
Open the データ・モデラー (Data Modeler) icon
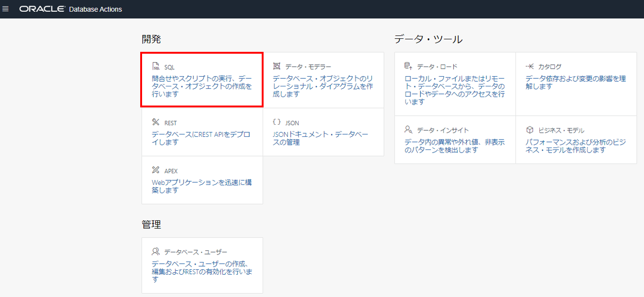point(277,66)
